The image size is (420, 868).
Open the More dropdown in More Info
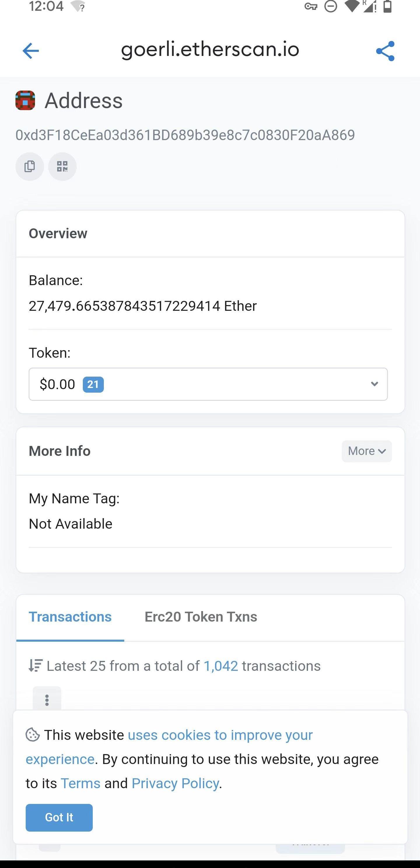pyautogui.click(x=366, y=451)
